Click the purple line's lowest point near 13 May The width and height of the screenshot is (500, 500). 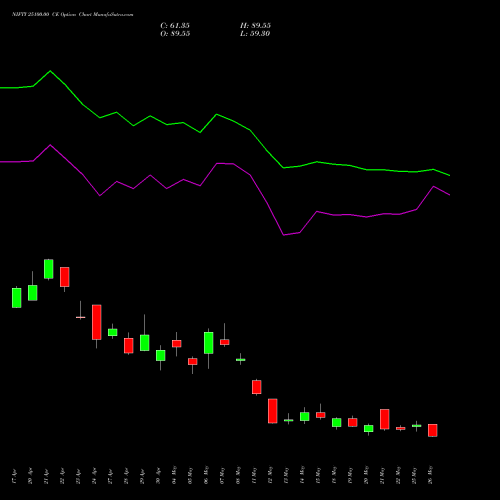[x=284, y=235]
